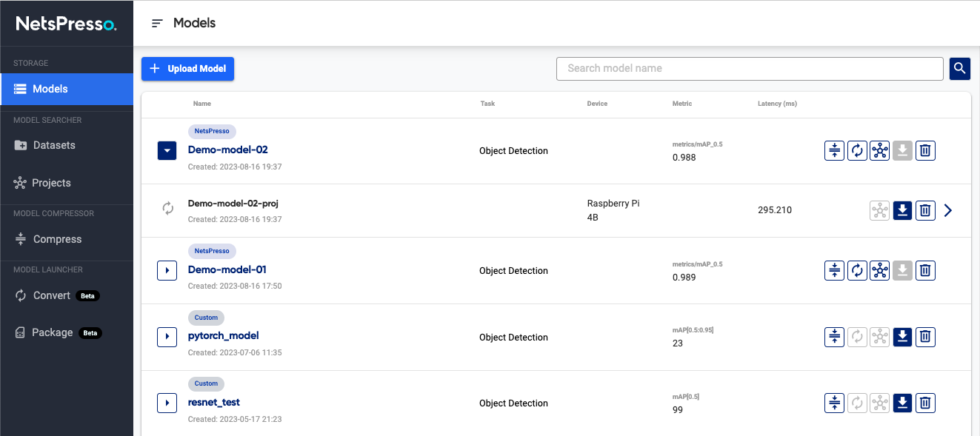Collapse the Demo-model-02 row
Image resolution: width=980 pixels, height=436 pixels.
click(167, 151)
